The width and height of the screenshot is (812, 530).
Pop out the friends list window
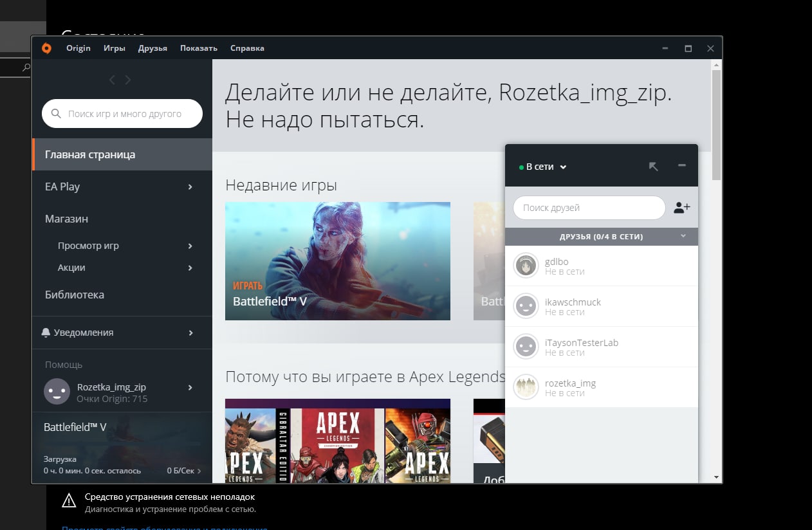click(654, 167)
